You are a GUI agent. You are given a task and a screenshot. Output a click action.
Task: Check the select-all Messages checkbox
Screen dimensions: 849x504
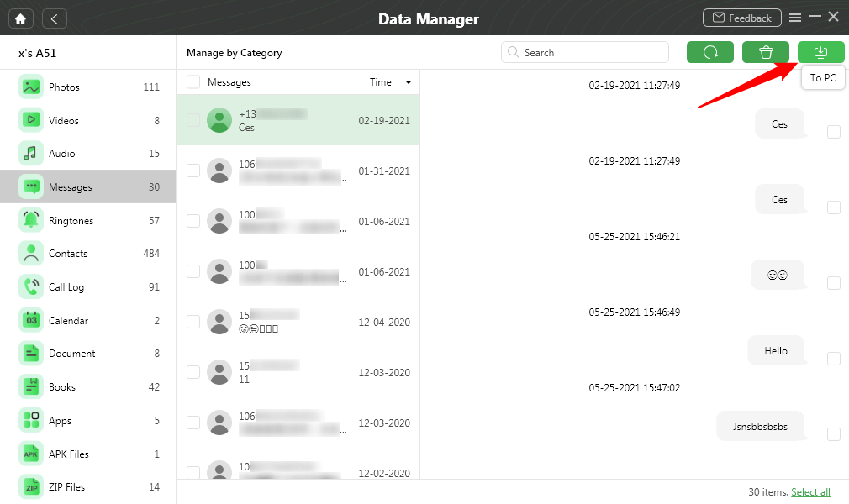[193, 82]
